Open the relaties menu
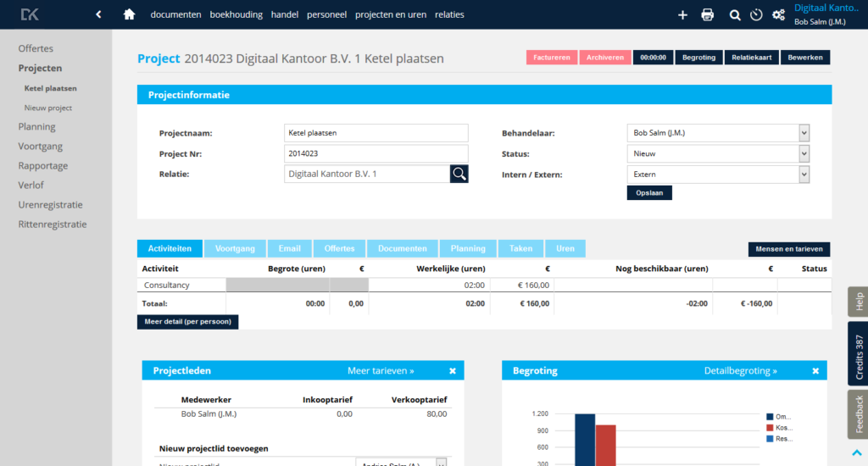This screenshot has height=466, width=868. click(449, 14)
